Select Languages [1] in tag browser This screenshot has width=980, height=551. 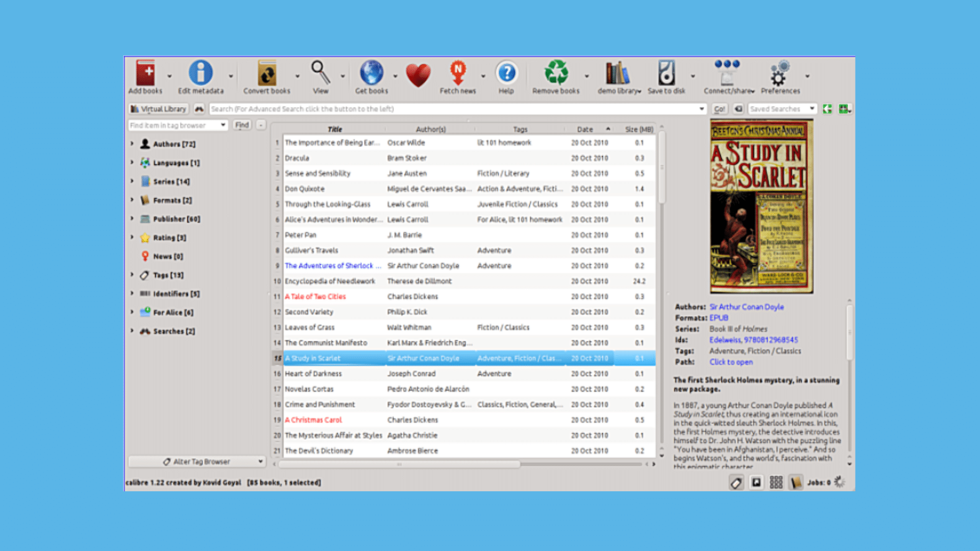click(x=176, y=163)
